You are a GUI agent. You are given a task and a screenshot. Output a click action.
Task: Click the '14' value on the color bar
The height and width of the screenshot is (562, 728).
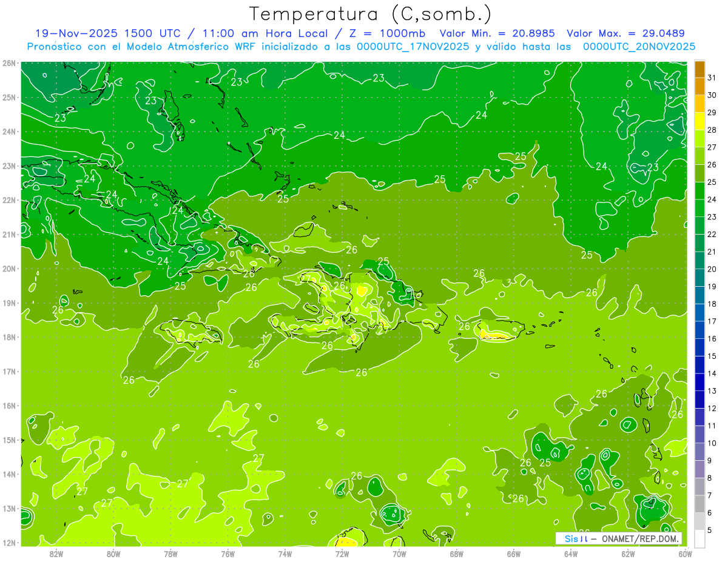pos(712,373)
